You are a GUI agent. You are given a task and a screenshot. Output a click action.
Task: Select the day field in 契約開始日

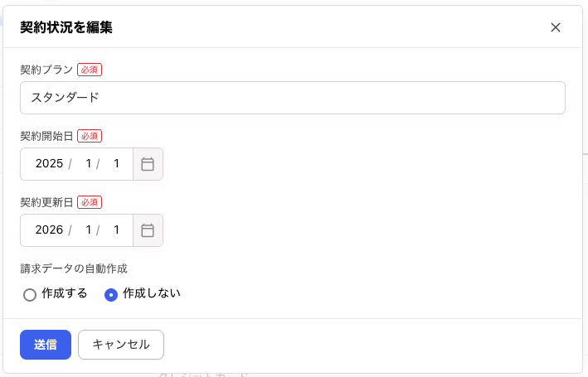click(116, 164)
